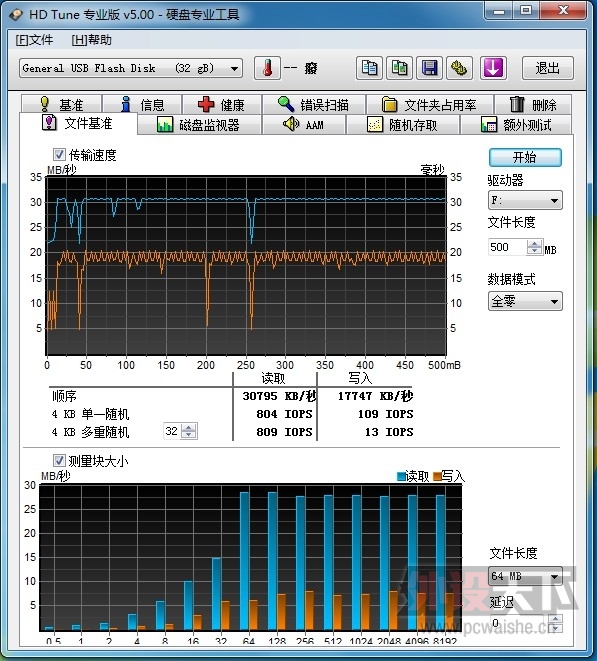The height and width of the screenshot is (661, 597).
Task: Click the HD Tune title bar icon
Action: pos(16,15)
